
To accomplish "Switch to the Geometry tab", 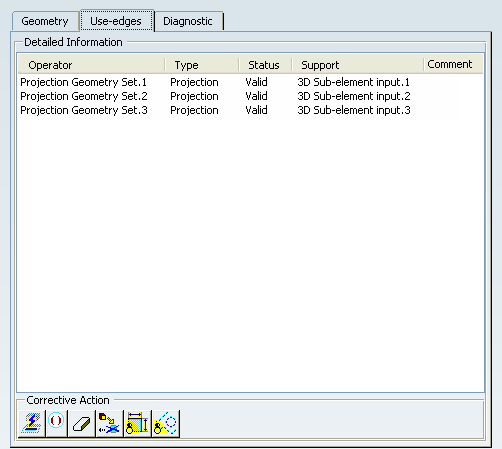I will pos(45,21).
